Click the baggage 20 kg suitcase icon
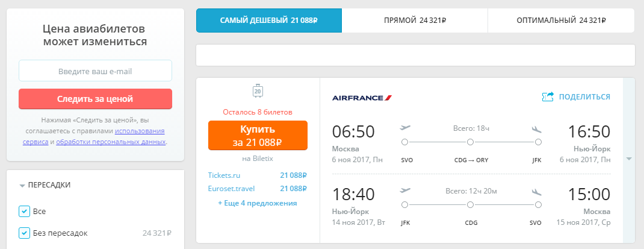The height and width of the screenshot is (249, 644). pyautogui.click(x=258, y=91)
